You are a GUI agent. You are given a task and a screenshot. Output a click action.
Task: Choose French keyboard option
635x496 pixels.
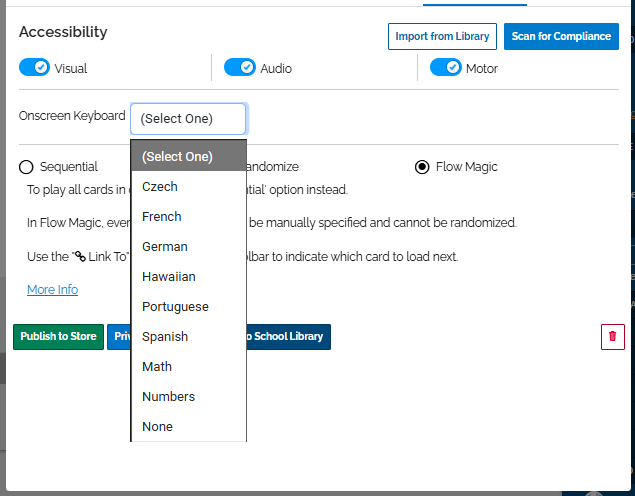189,217
